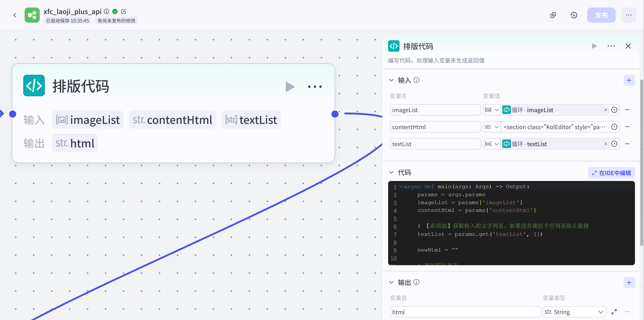Go back using the left arrow icon
The width and height of the screenshot is (644, 320).
[x=15, y=15]
